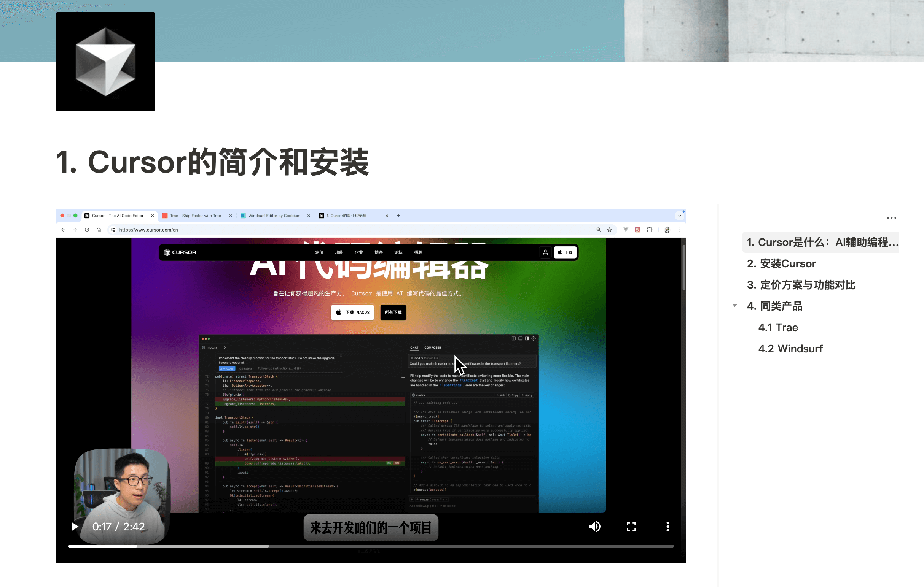Image resolution: width=924 pixels, height=587 pixels.
Task: Select '4.1 Trae' in the outline
Action: 778,327
